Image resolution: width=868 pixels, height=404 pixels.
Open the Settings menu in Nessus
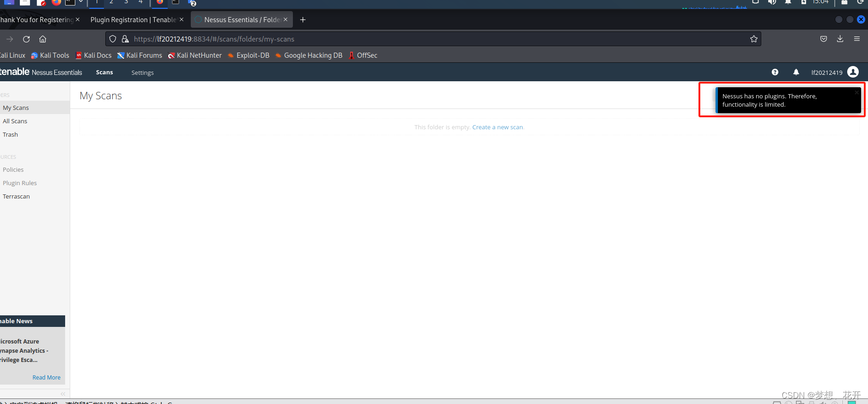coord(142,72)
